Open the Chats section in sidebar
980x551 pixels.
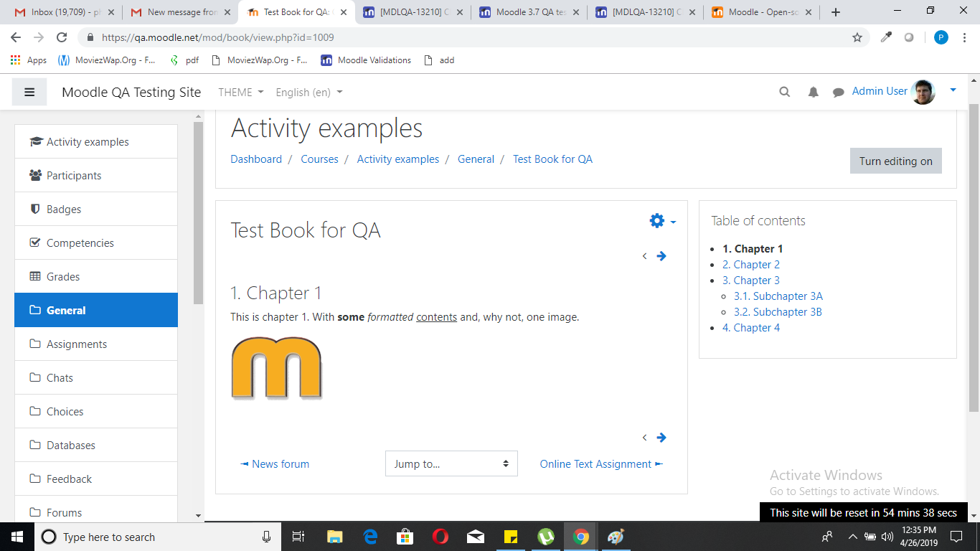click(96, 377)
